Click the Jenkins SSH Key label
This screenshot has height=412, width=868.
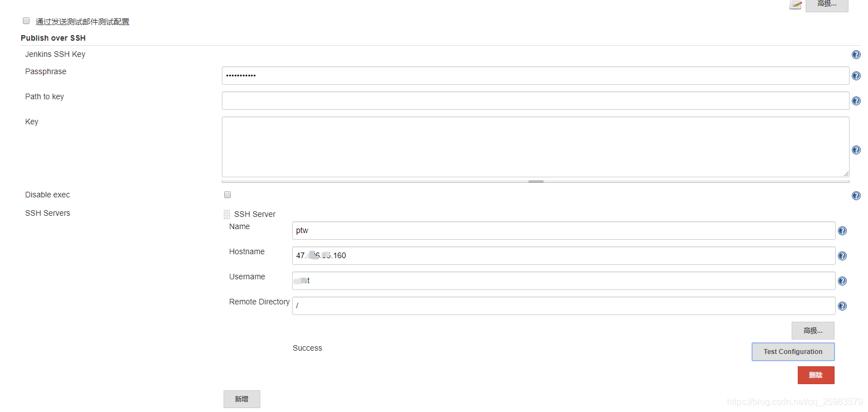[55, 54]
